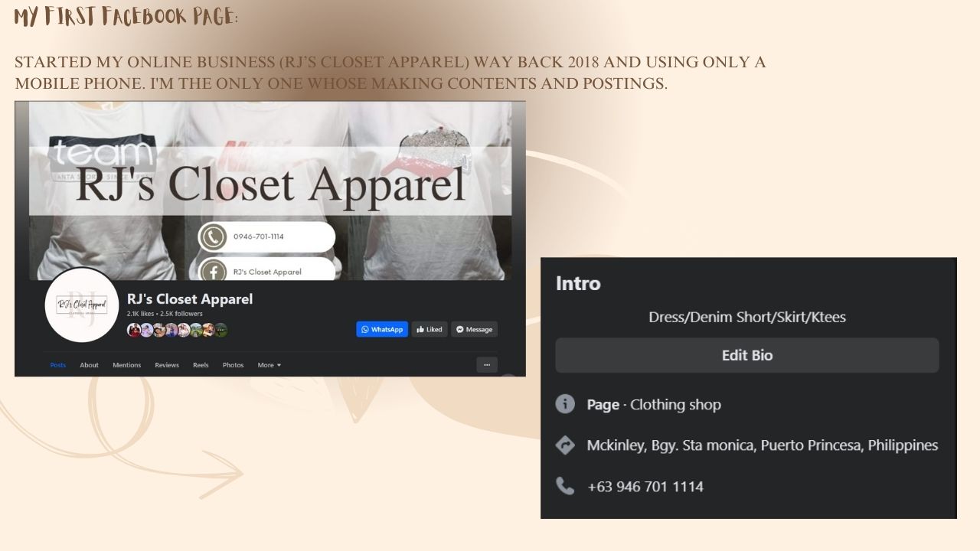The image size is (980, 551).
Task: View the Photos tab
Action: click(x=233, y=365)
